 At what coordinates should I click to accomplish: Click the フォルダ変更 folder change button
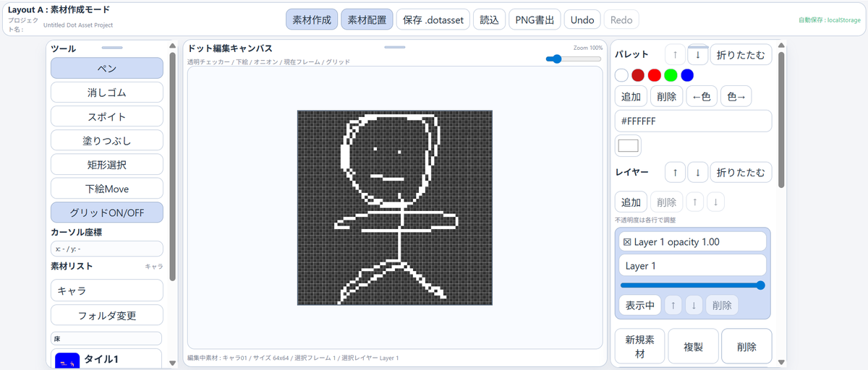tap(107, 315)
